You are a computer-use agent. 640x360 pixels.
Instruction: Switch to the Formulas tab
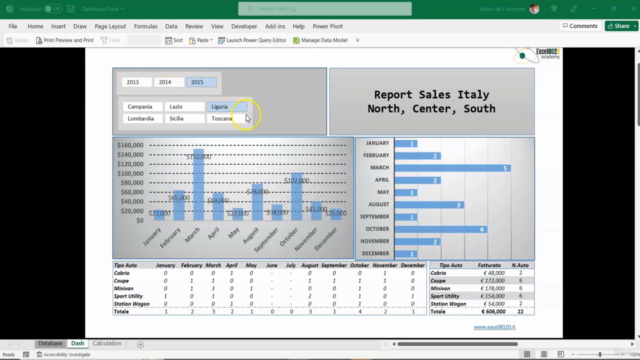145,26
